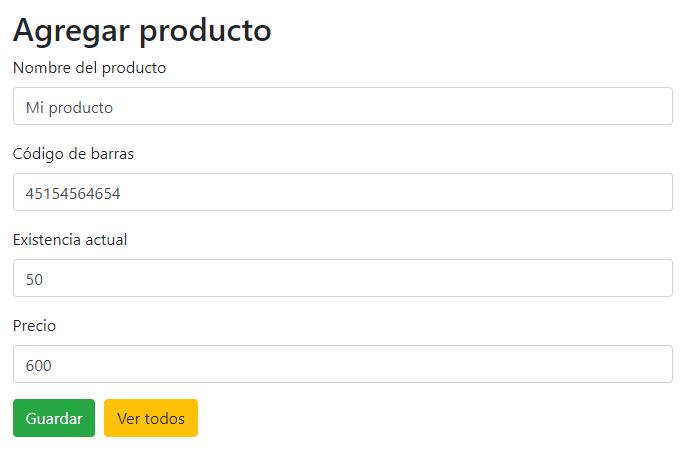The width and height of the screenshot is (684, 449).
Task: Click the 'Agregar producto' page heading
Action: (142, 30)
